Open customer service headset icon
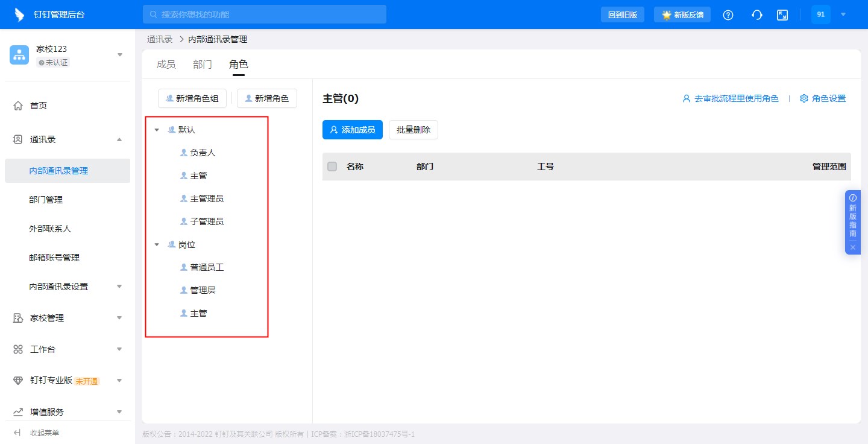 (757, 15)
